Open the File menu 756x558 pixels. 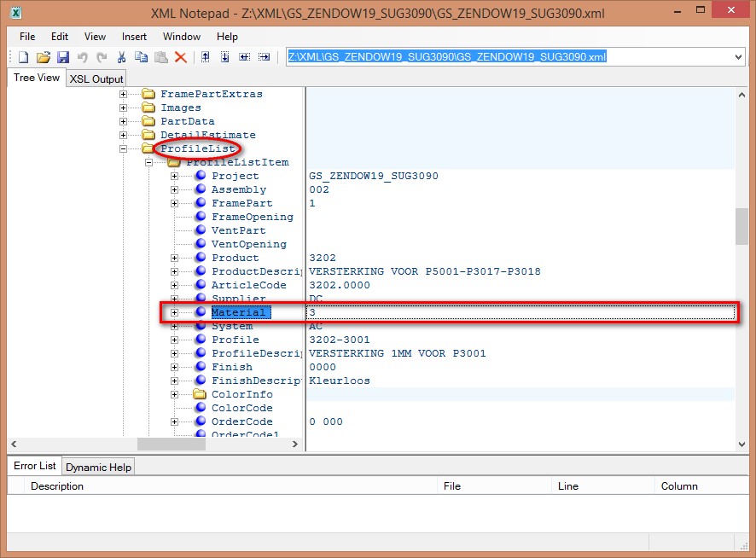pyautogui.click(x=27, y=37)
